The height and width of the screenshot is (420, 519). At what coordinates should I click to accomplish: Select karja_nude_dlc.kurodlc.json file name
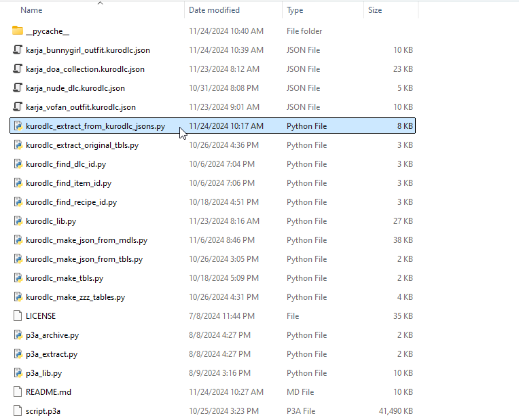coord(75,88)
